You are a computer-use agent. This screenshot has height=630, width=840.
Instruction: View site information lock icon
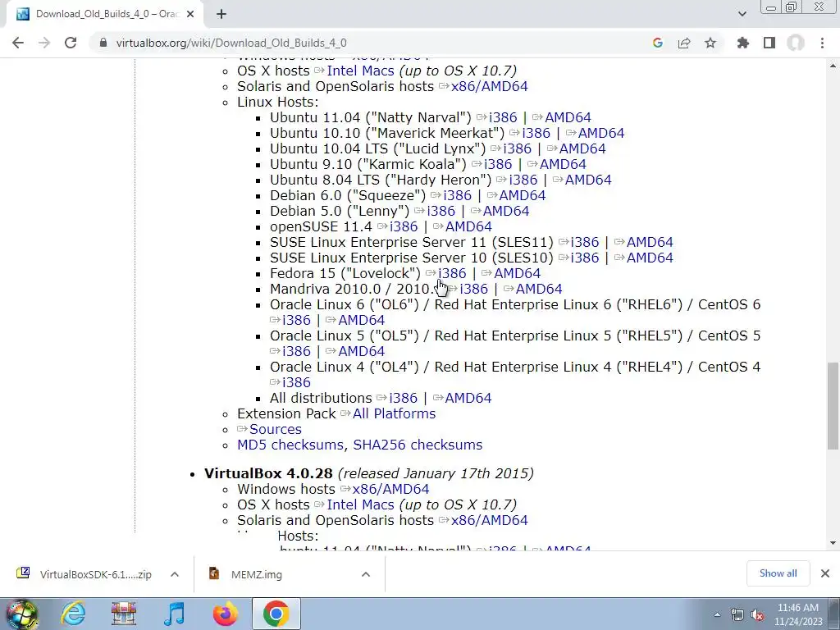click(x=103, y=43)
